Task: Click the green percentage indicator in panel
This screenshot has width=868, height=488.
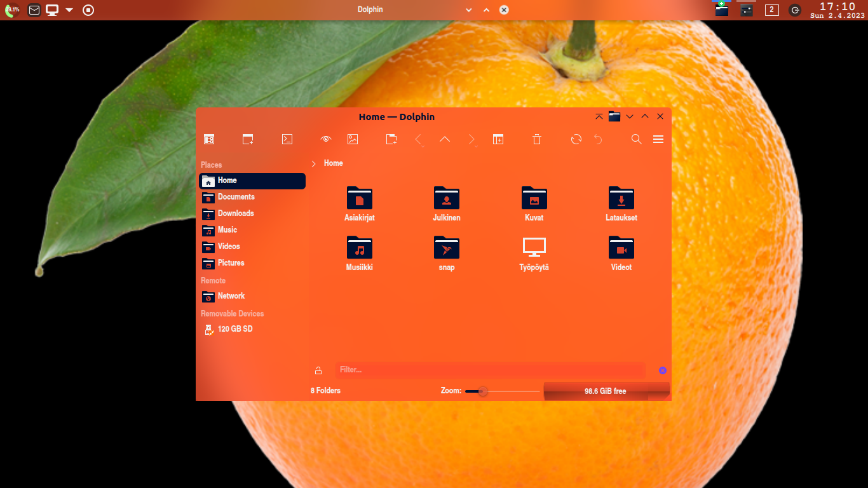Action: [13, 10]
